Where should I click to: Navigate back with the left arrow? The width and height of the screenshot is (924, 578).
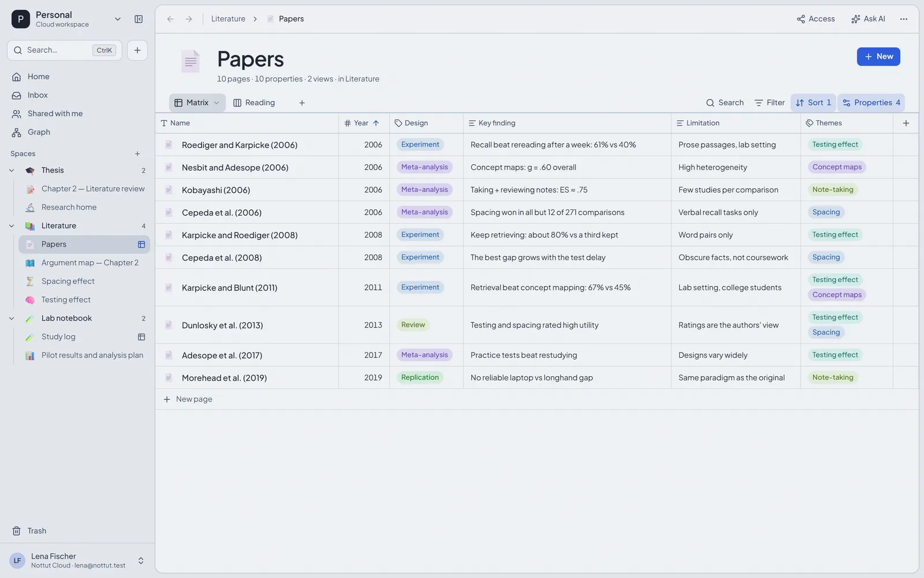(170, 19)
